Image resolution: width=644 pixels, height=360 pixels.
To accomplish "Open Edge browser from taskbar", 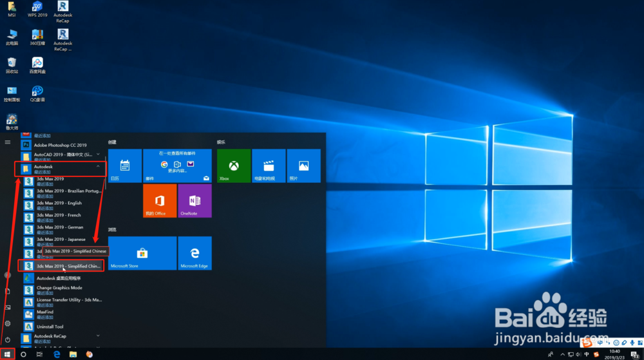I will coord(57,354).
